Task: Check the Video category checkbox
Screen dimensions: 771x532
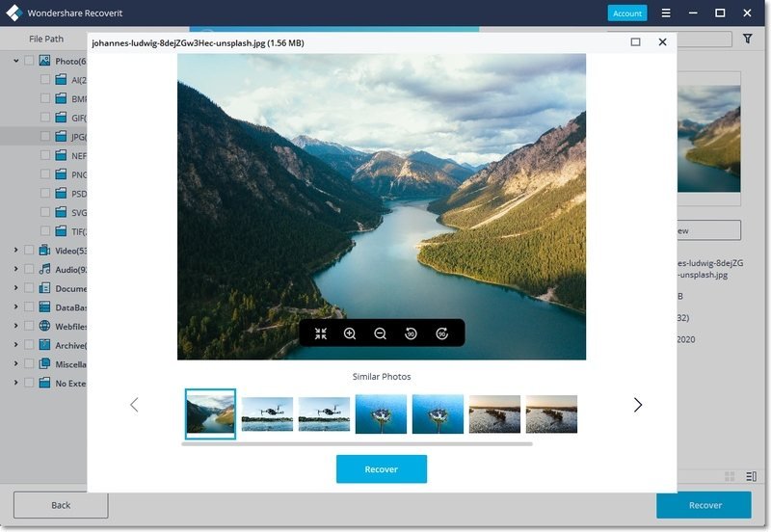Action: tap(29, 251)
